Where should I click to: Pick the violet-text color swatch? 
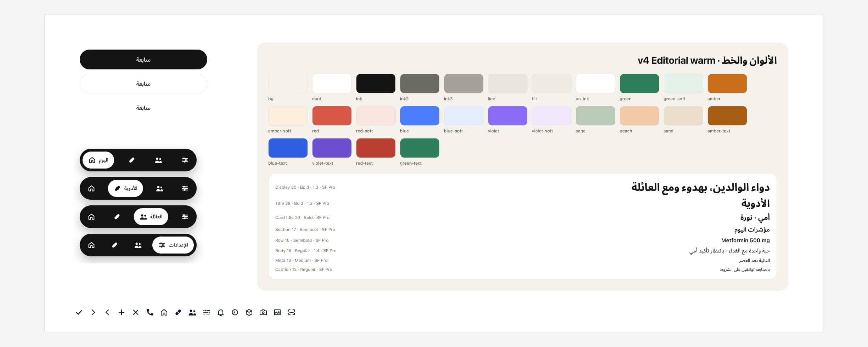(332, 148)
